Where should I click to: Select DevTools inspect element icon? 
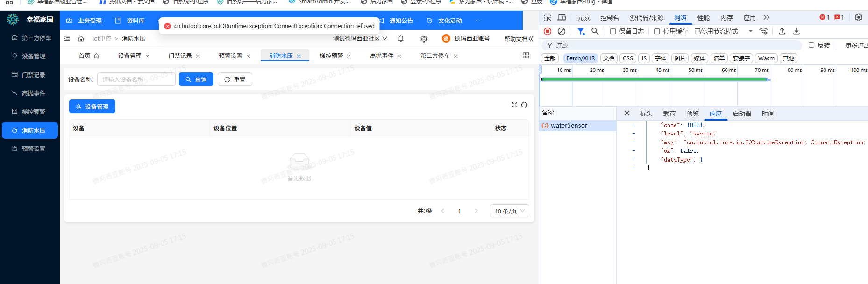(548, 17)
